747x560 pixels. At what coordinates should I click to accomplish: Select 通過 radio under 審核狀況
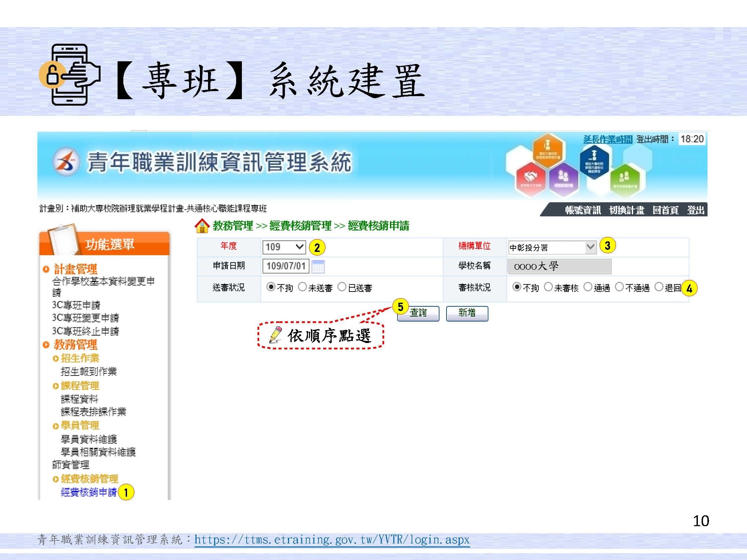588,287
